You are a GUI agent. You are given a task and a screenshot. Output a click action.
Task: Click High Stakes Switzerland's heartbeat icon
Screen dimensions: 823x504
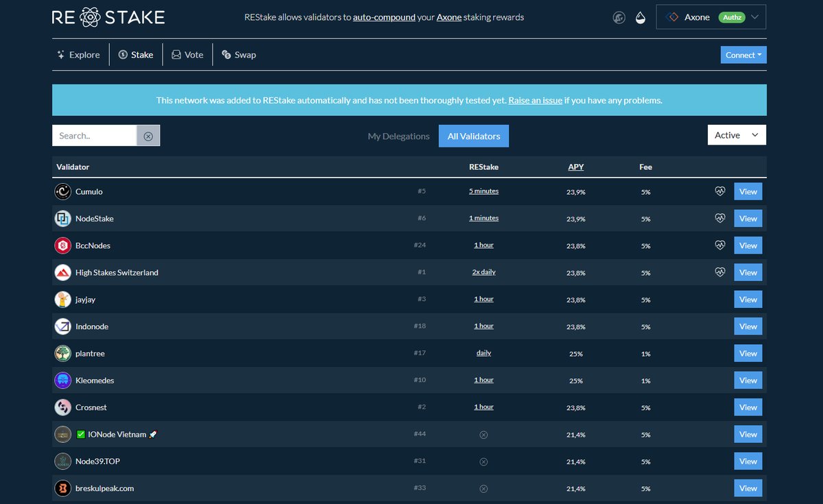tap(719, 272)
